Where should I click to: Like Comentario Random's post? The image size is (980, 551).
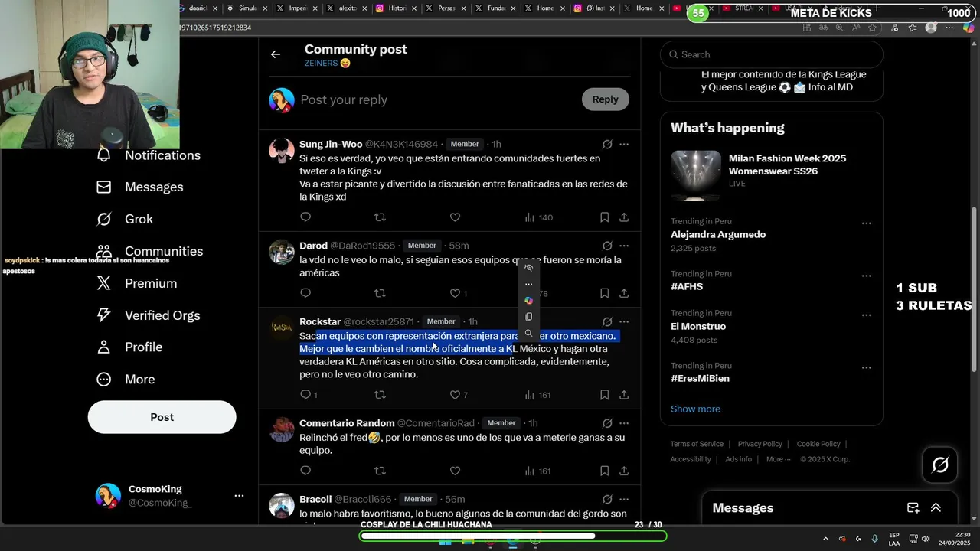[455, 471]
